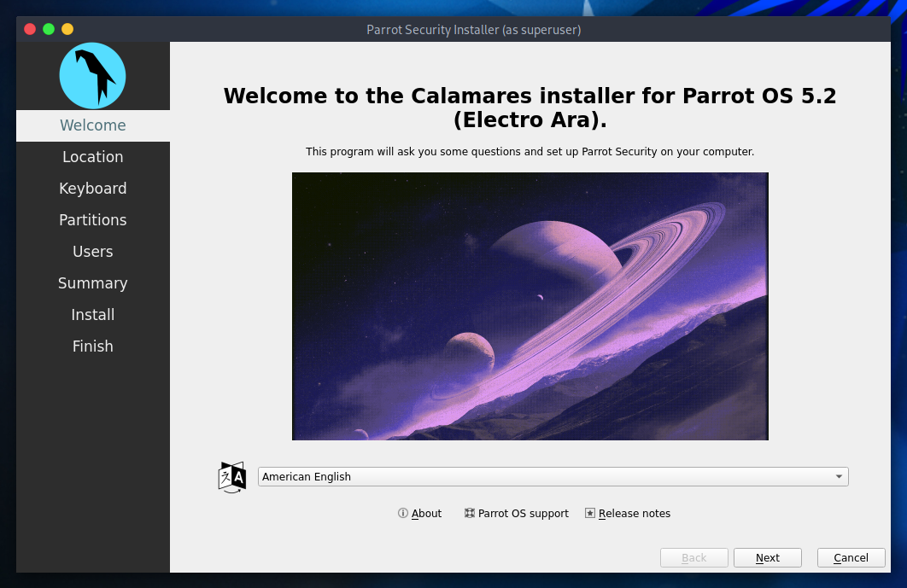Viewport: 907px width, 588px height.
Task: Click the Parrot OS bird logo
Action: pyautogui.click(x=92, y=76)
